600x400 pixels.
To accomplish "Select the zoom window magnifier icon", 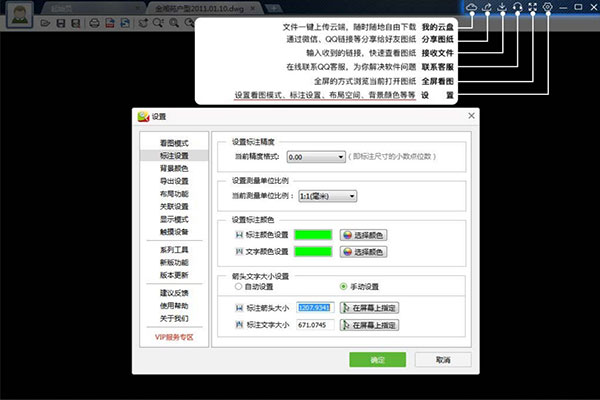I will pos(158,23).
